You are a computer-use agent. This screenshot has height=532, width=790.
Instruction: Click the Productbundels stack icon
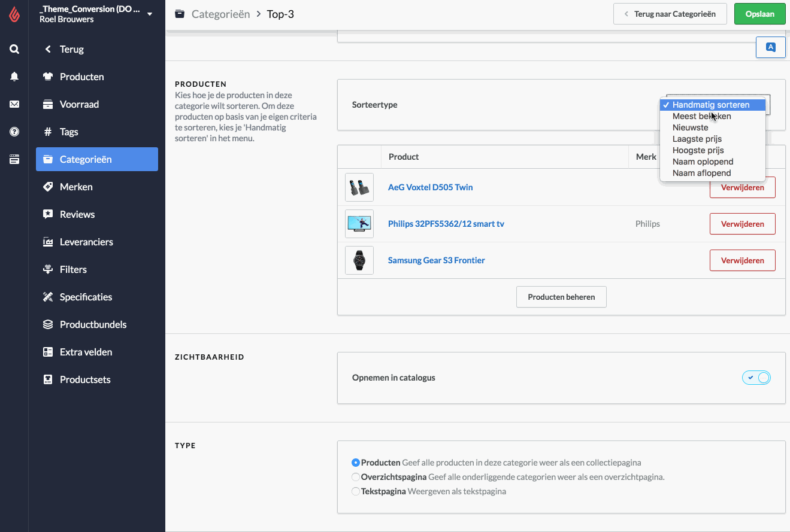click(48, 324)
